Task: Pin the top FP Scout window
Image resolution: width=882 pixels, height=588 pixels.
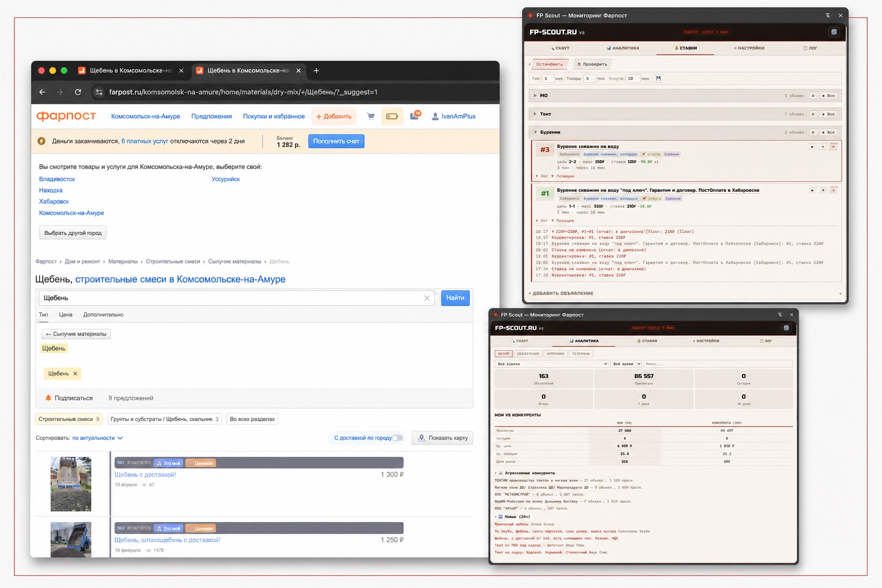Action: coord(827,16)
